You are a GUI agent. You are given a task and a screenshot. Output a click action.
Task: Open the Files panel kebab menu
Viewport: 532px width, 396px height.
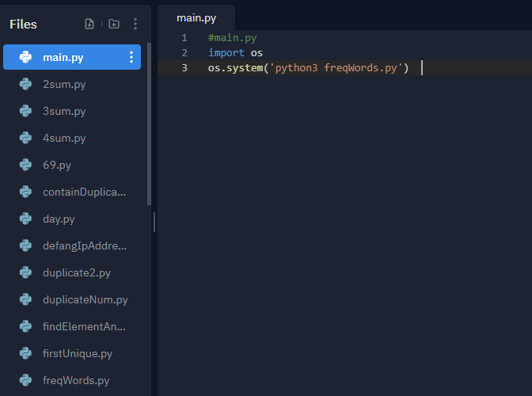(x=135, y=24)
